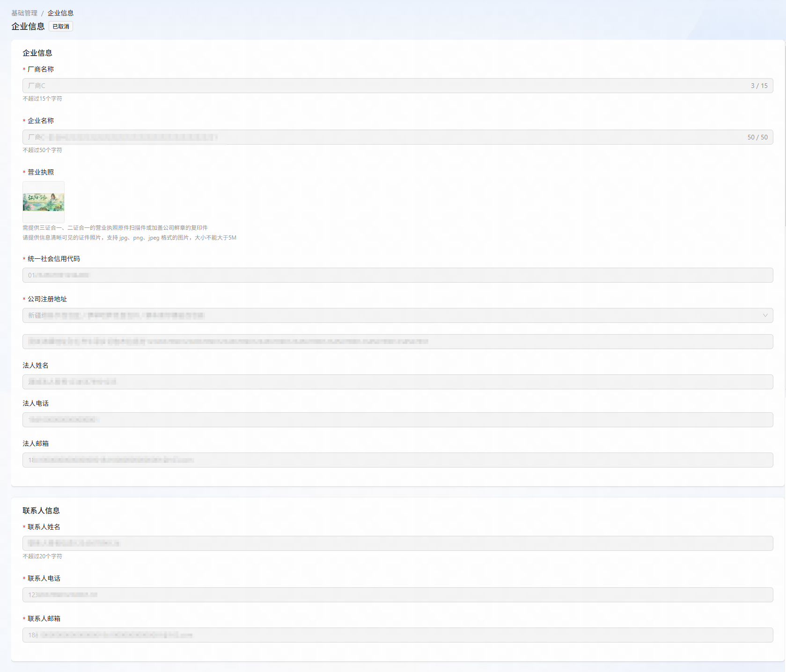Focus the 企业名称 input field
Screen dimensions: 786x672
[397, 137]
